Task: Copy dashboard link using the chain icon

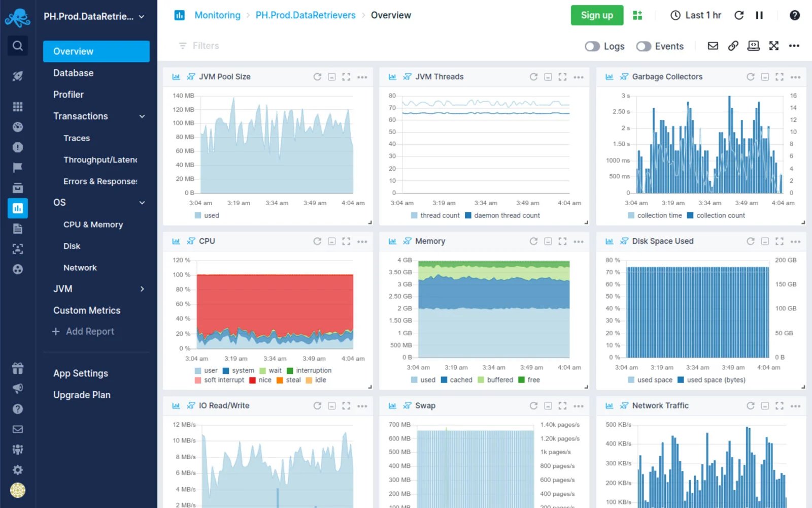Action: 733,46
